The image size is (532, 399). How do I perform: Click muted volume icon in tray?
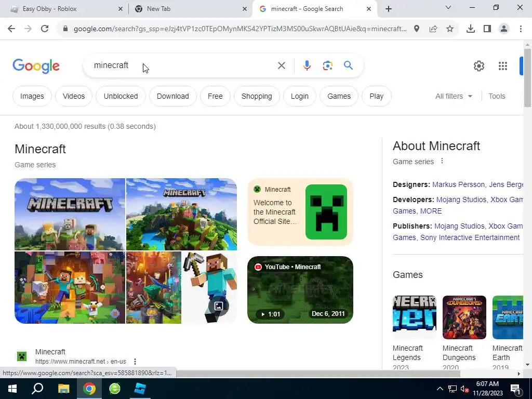(464, 389)
